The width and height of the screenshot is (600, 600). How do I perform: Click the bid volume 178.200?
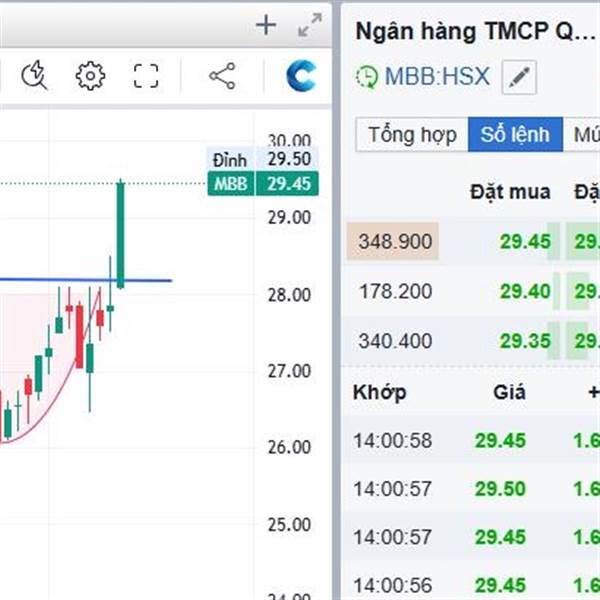[x=396, y=291]
